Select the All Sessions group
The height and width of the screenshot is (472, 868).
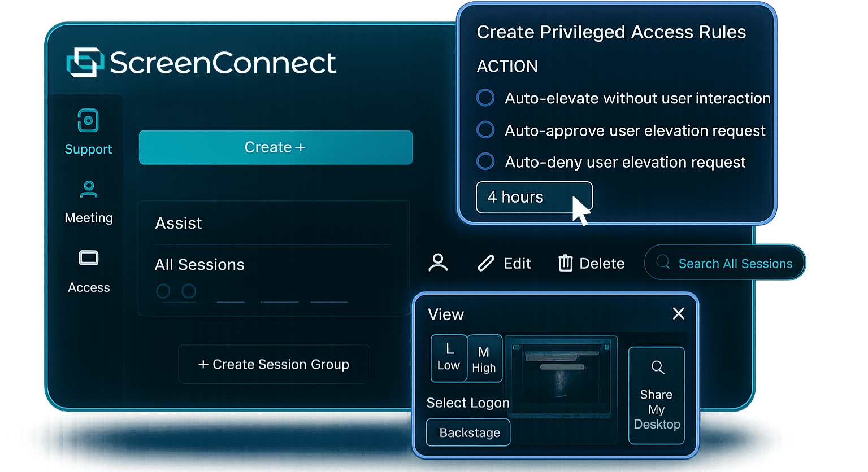click(199, 265)
